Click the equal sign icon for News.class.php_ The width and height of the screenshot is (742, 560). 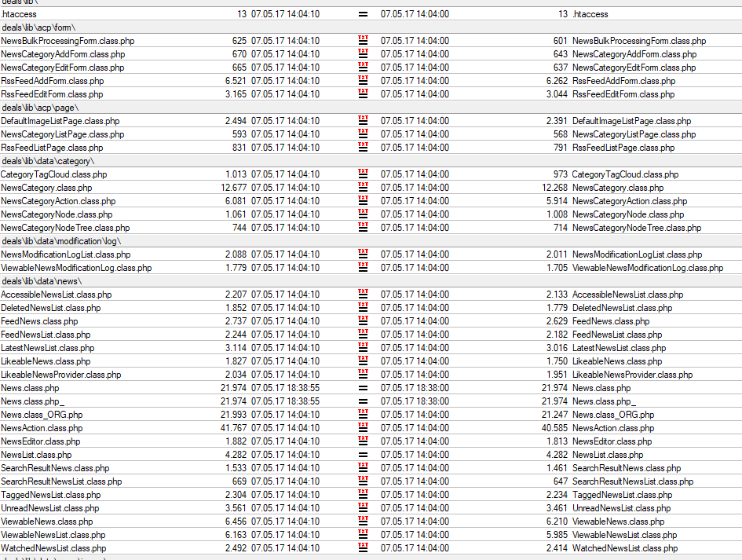coord(363,401)
